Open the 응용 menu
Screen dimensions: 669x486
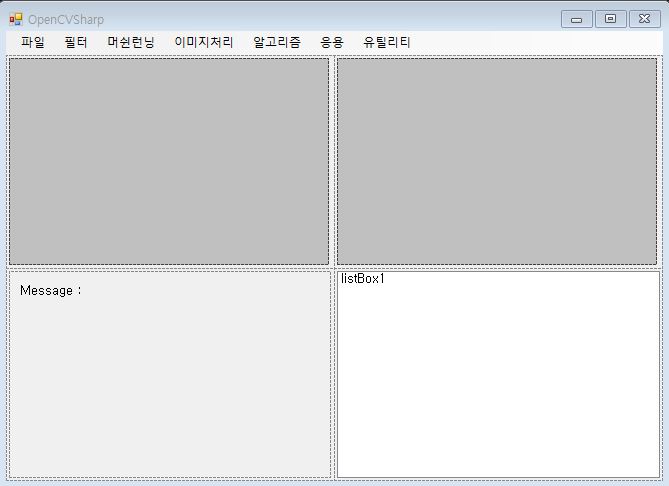click(332, 42)
